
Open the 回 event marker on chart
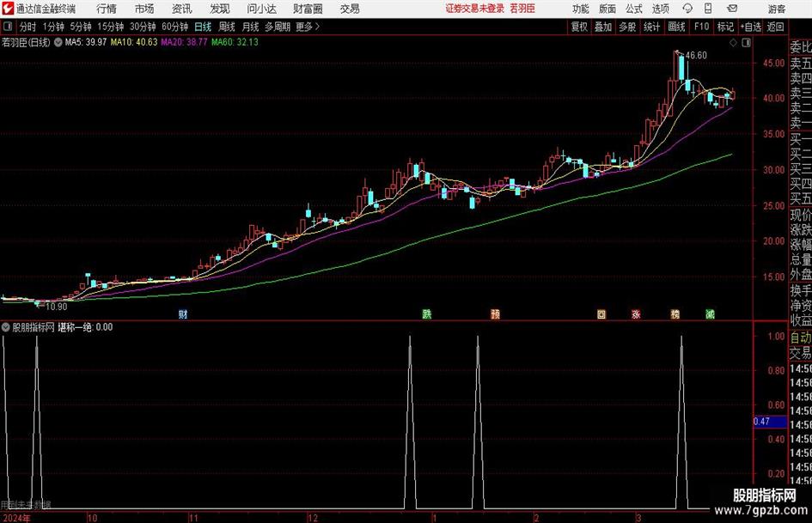601,313
